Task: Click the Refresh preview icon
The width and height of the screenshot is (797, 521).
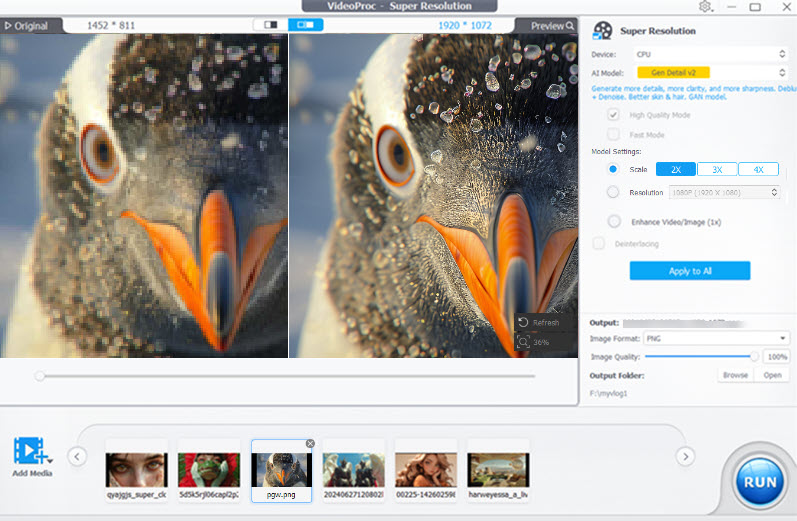Action: (x=524, y=322)
